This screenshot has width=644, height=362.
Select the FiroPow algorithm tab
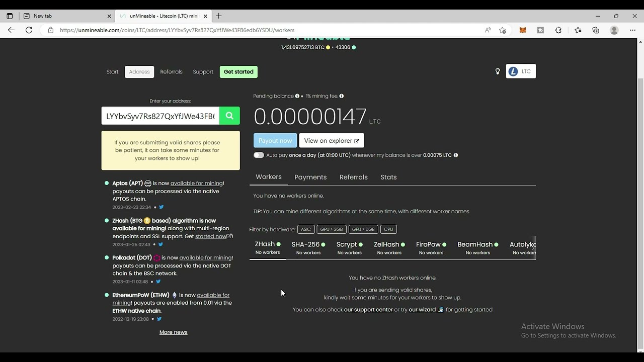(431, 248)
